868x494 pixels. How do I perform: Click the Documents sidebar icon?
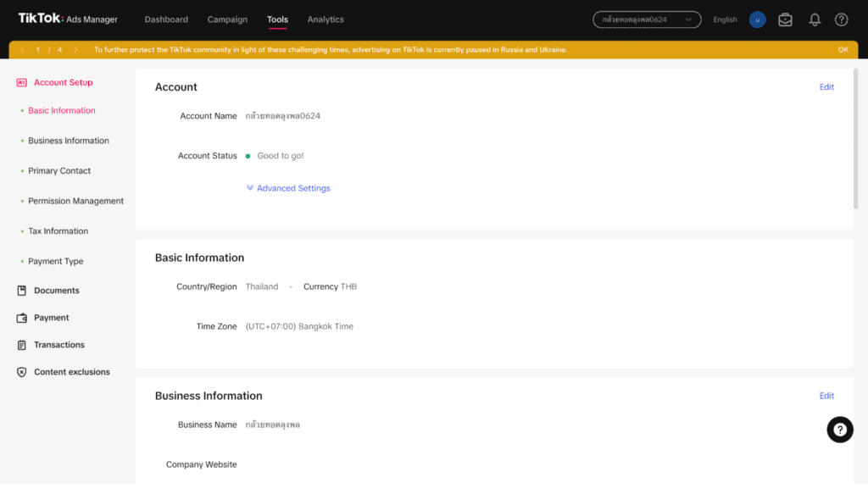click(21, 291)
